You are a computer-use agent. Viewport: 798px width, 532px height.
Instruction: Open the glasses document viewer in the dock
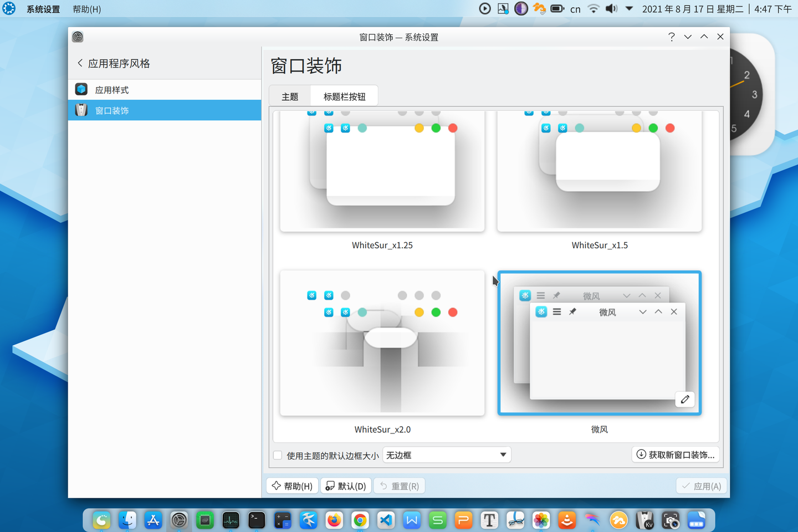click(515, 520)
